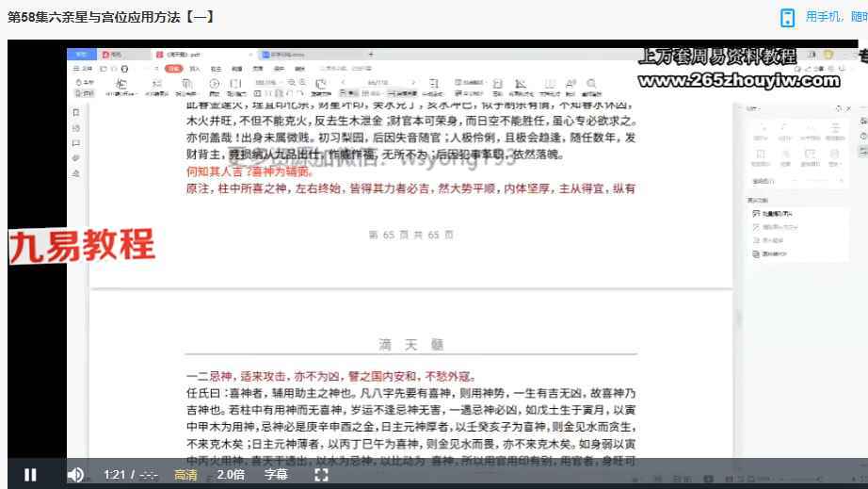868x489 pixels.
Task: Click the first recent function list item
Action: click(x=773, y=214)
